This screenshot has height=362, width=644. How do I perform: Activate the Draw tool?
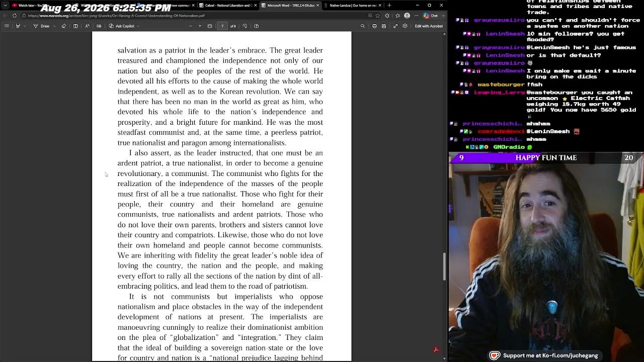tap(41, 26)
